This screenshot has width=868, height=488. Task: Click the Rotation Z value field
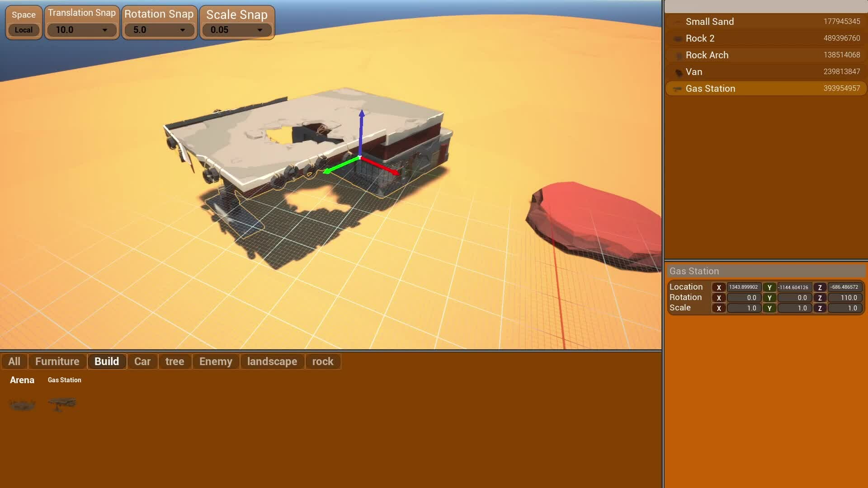[x=844, y=298]
